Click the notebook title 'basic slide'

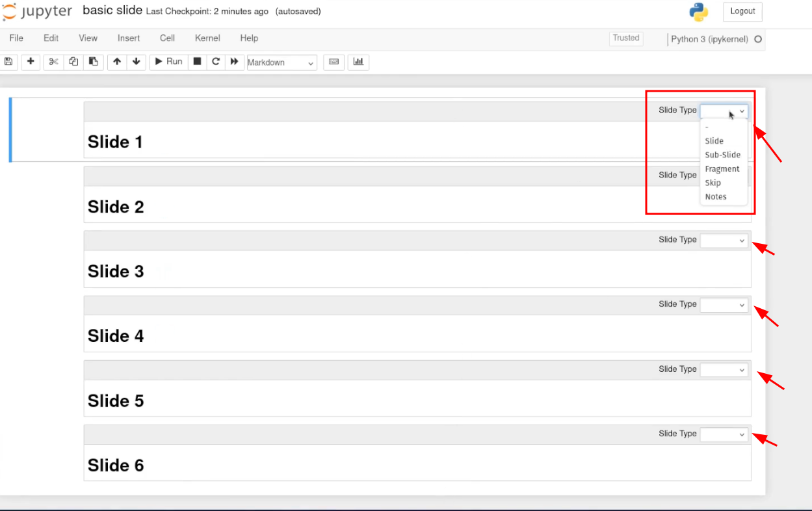(112, 11)
